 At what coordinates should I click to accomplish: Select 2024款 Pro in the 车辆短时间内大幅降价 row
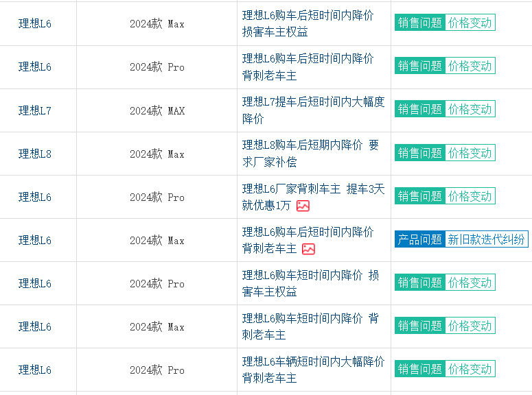pyautogui.click(x=157, y=370)
